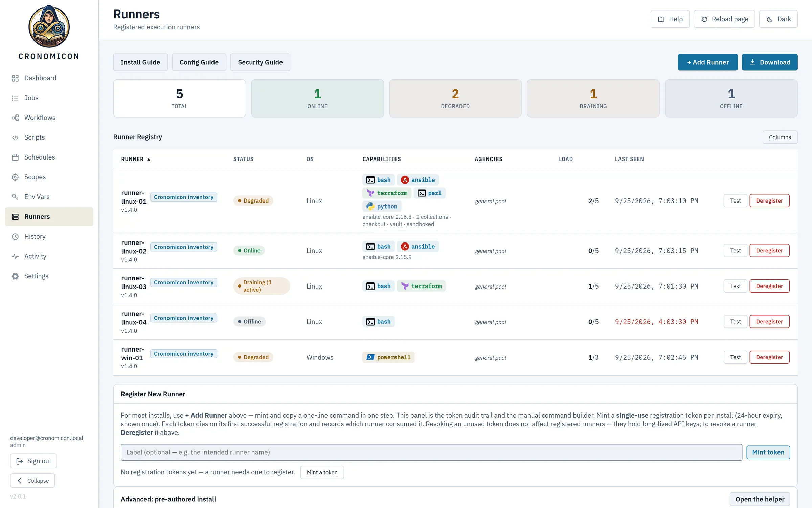
Task: Go to the Jobs page
Action: point(49,98)
